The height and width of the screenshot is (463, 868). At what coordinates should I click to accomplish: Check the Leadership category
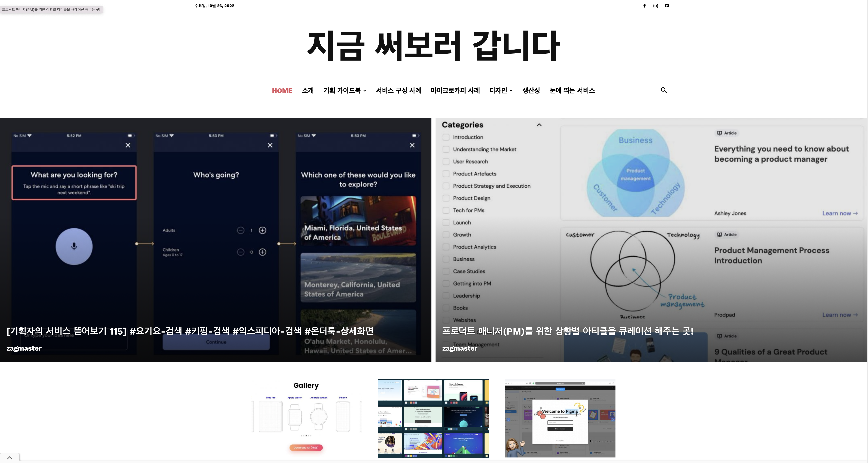point(446,296)
